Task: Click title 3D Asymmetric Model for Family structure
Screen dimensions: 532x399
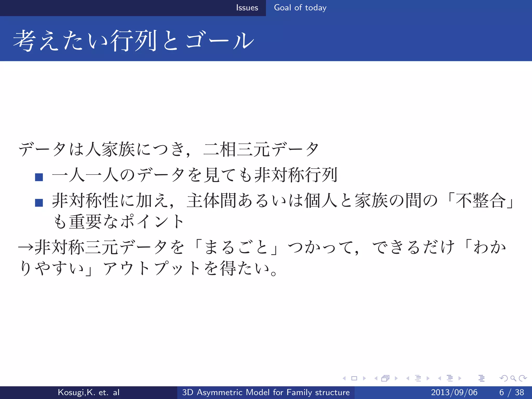Action: point(266,392)
